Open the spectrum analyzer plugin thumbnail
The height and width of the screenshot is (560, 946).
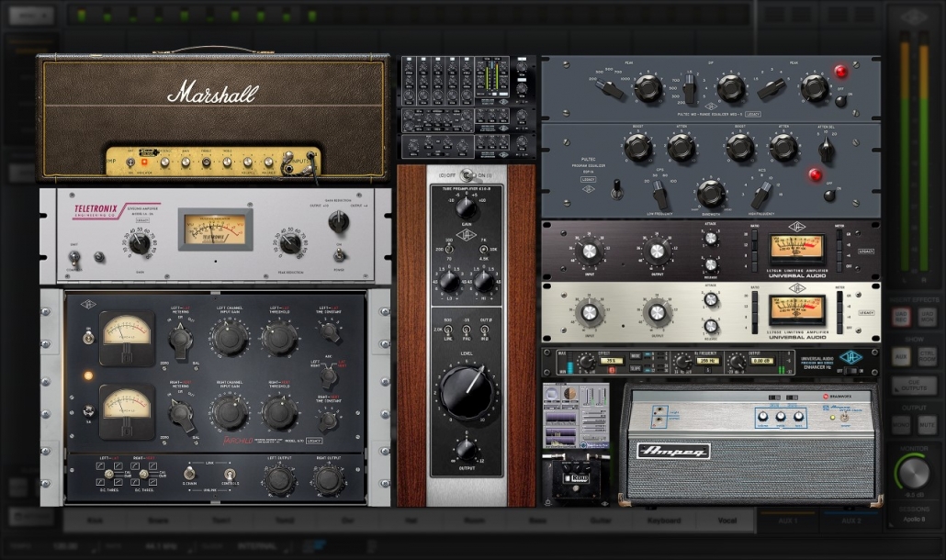(576, 417)
